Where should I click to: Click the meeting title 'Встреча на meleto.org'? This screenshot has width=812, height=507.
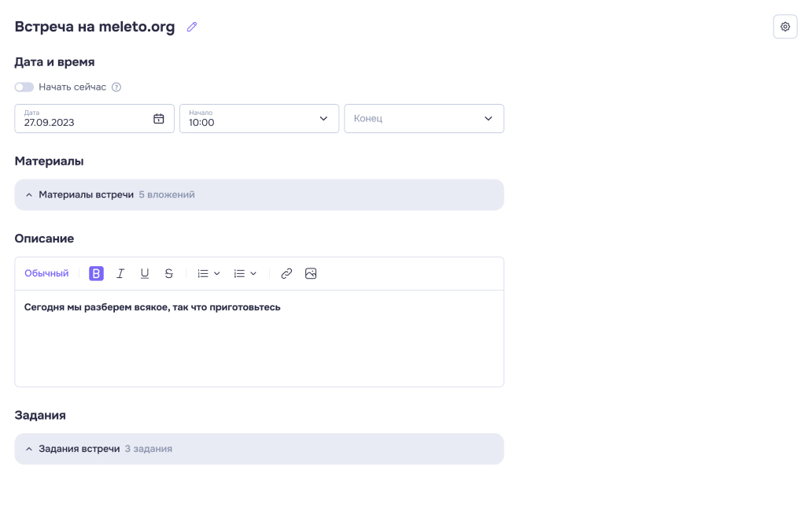click(94, 27)
